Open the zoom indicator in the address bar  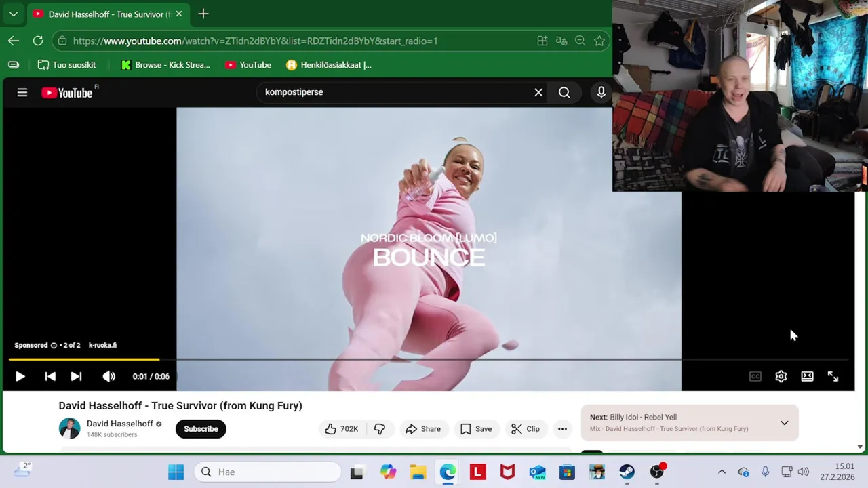580,41
